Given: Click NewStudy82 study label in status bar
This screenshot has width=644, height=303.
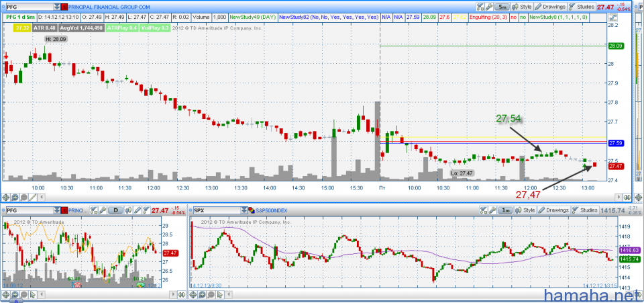Looking at the screenshot, I should point(329,17).
